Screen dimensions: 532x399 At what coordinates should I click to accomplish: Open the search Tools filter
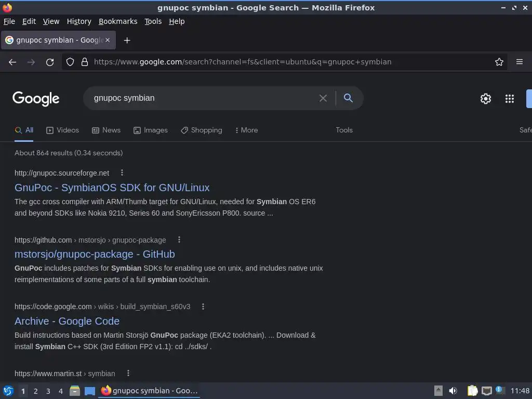(344, 130)
